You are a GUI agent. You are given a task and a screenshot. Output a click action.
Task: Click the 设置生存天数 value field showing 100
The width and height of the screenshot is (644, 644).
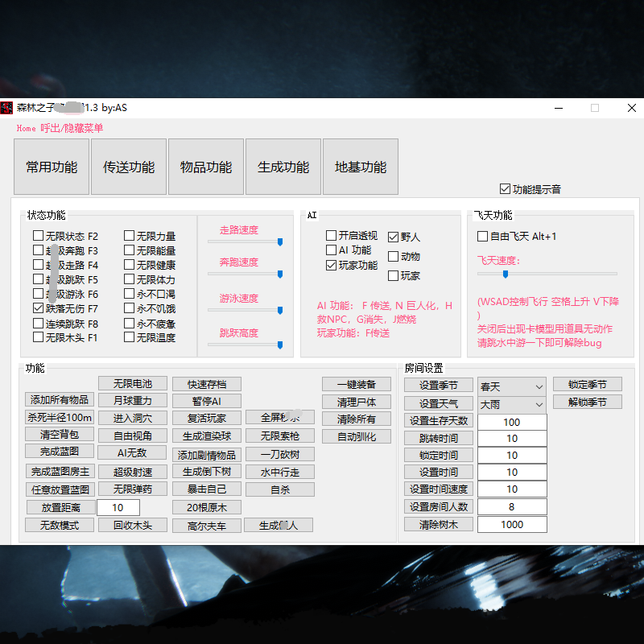[512, 421]
